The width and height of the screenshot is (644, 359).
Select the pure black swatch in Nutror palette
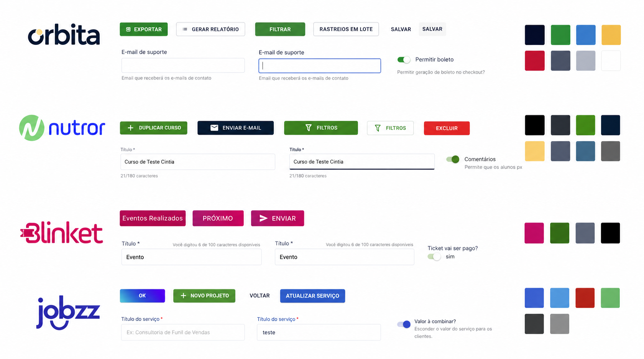point(535,125)
